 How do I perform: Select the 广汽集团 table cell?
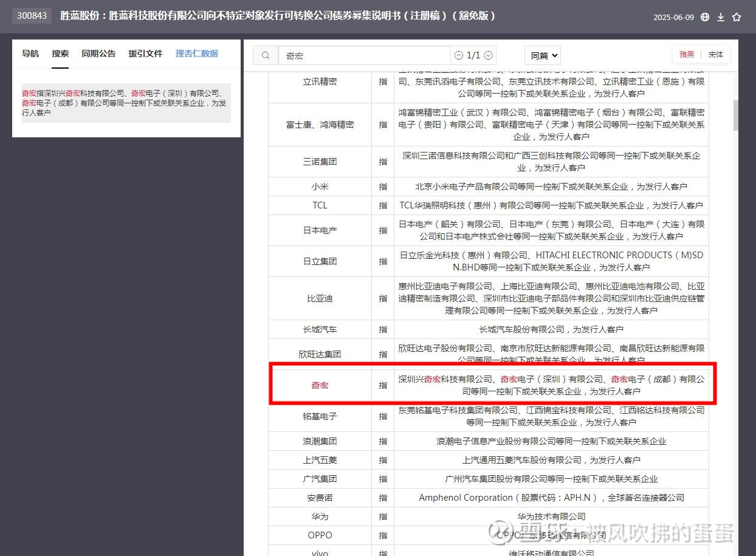click(x=320, y=479)
